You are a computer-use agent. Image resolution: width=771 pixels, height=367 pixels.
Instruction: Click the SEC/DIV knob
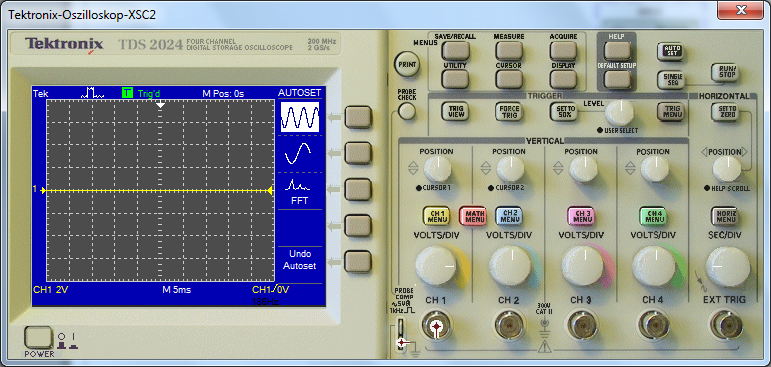pyautogui.click(x=728, y=266)
